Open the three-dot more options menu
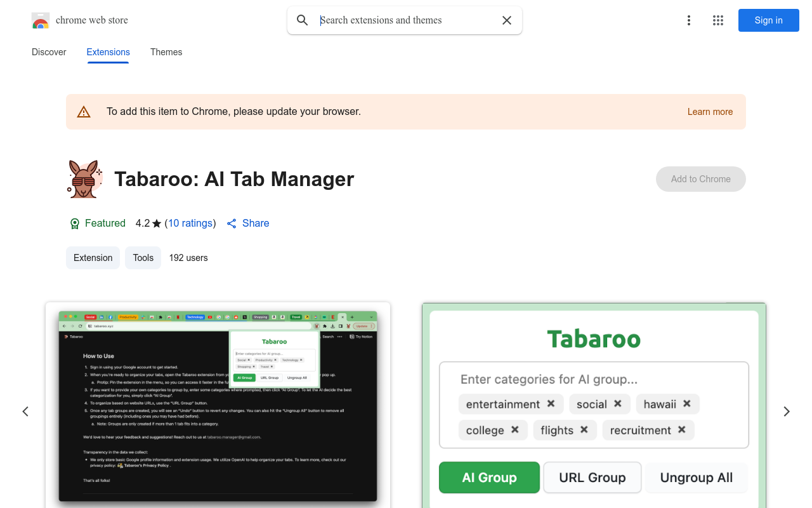The height and width of the screenshot is (508, 812). click(x=689, y=20)
